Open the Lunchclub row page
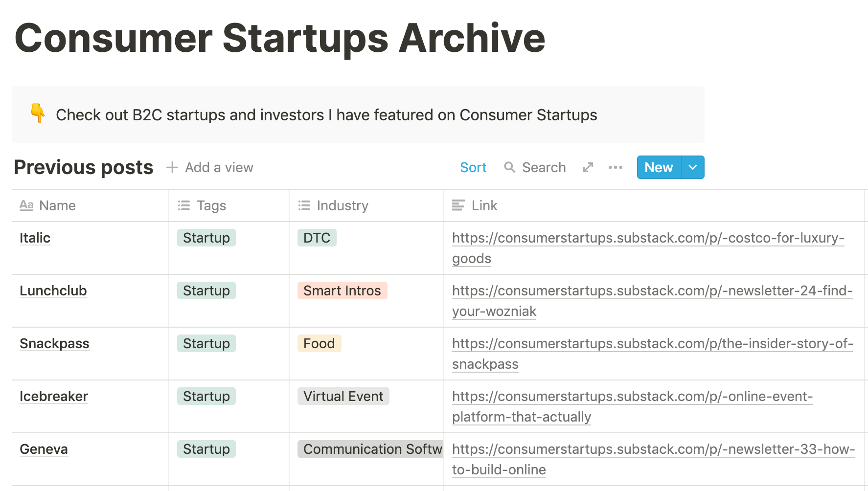The image size is (868, 491). (x=53, y=290)
